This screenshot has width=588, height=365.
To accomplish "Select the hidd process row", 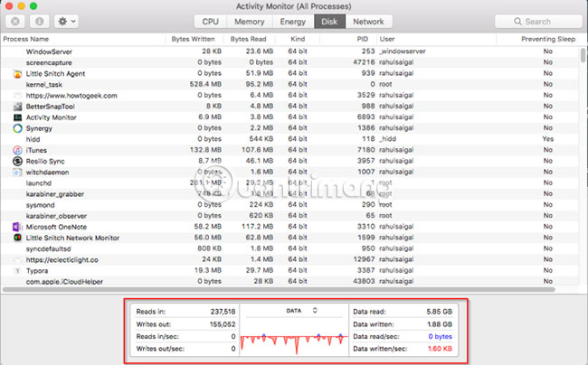I will [289, 139].
